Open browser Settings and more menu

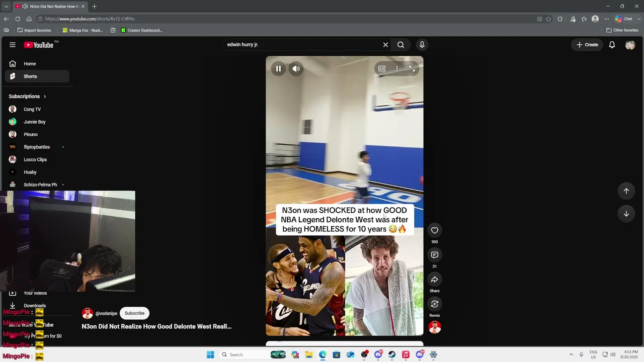(x=606, y=19)
